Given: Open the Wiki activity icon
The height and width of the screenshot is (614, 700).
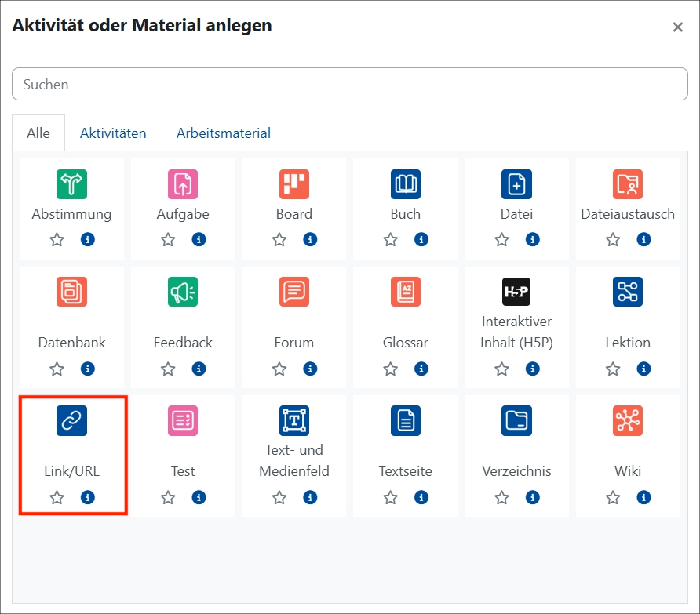Looking at the screenshot, I should point(627,420).
